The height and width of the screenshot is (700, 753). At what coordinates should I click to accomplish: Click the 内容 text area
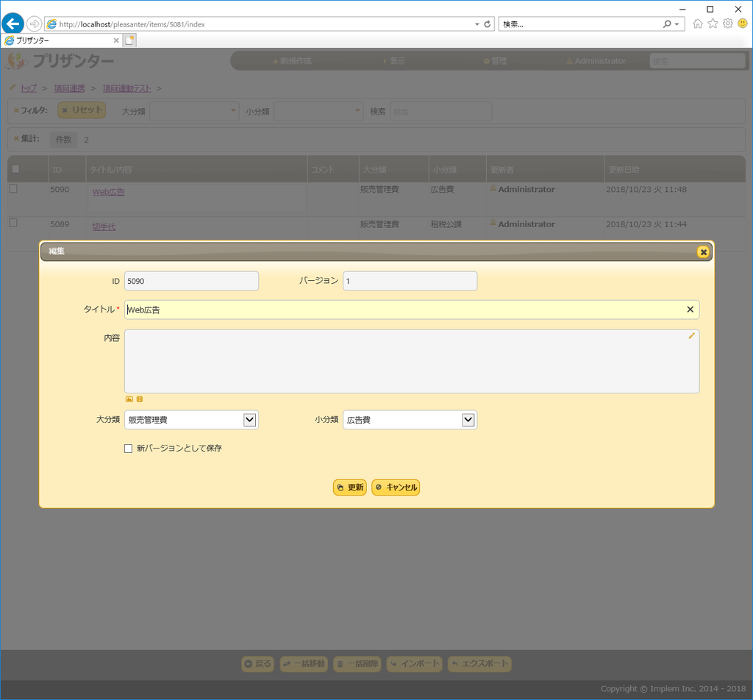tap(412, 361)
